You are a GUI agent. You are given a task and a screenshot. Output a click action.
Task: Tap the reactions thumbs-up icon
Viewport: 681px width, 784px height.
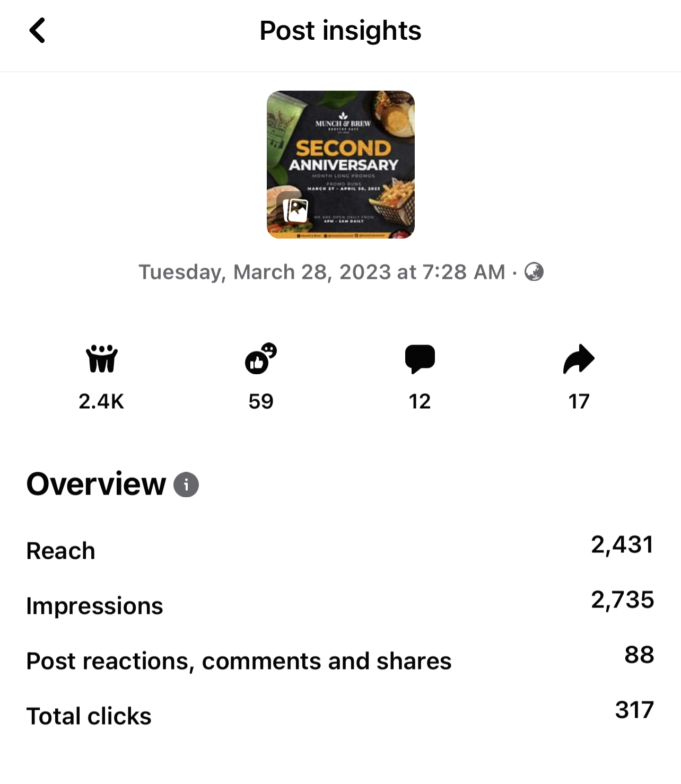tap(260, 359)
